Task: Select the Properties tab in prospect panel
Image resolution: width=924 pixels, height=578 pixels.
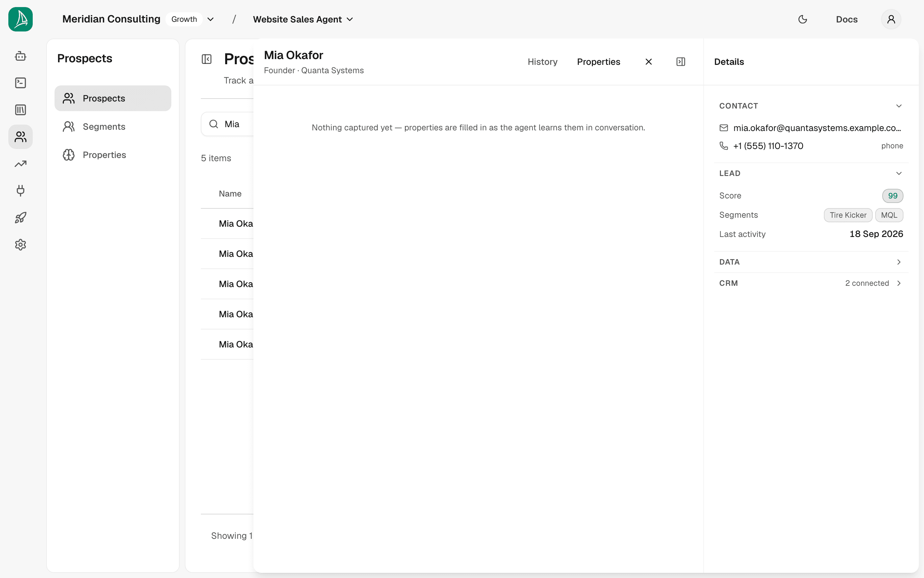Action: click(599, 62)
